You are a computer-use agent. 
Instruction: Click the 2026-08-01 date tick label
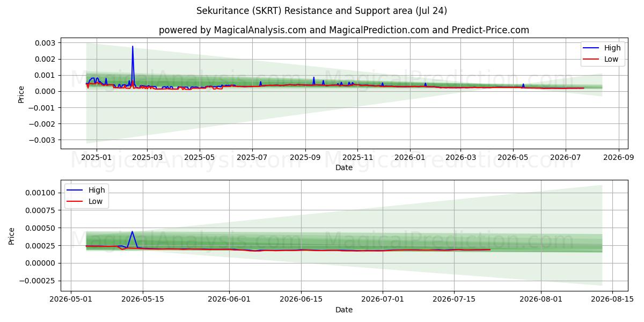[x=541, y=299]
